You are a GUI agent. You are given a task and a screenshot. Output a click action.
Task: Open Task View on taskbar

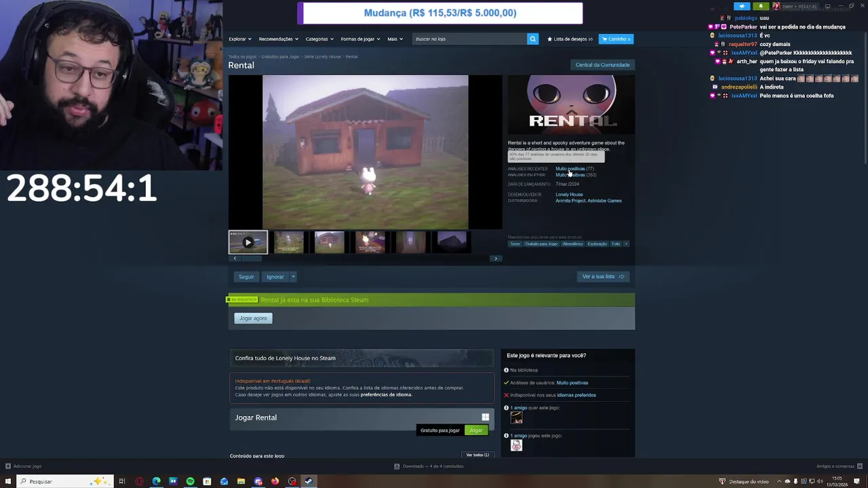point(122,481)
